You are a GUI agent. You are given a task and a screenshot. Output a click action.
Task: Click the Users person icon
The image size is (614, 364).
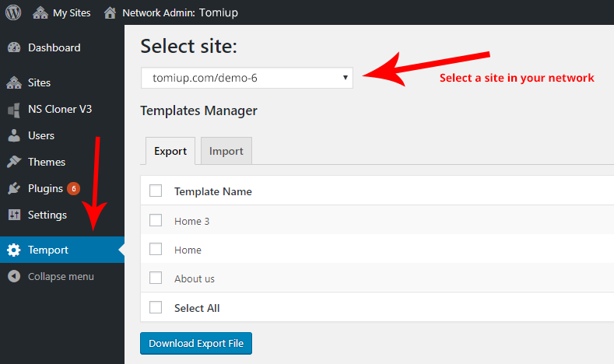[x=14, y=135]
